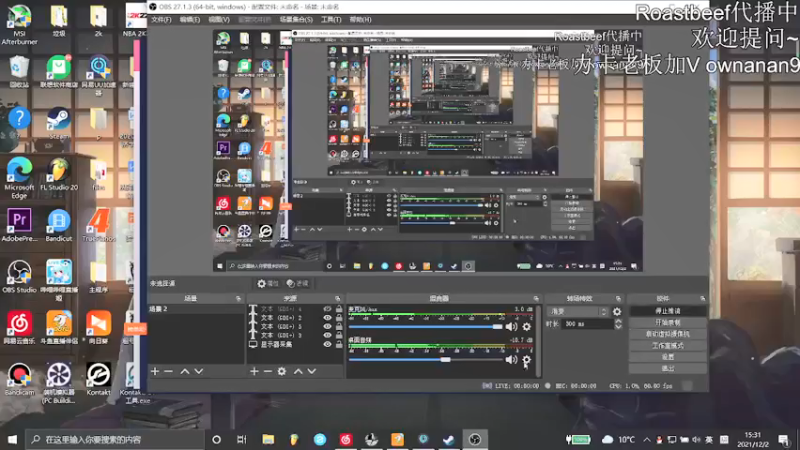Open the Tools (T) menu in OBS
Screen dimensions: 800x450
[331, 19]
